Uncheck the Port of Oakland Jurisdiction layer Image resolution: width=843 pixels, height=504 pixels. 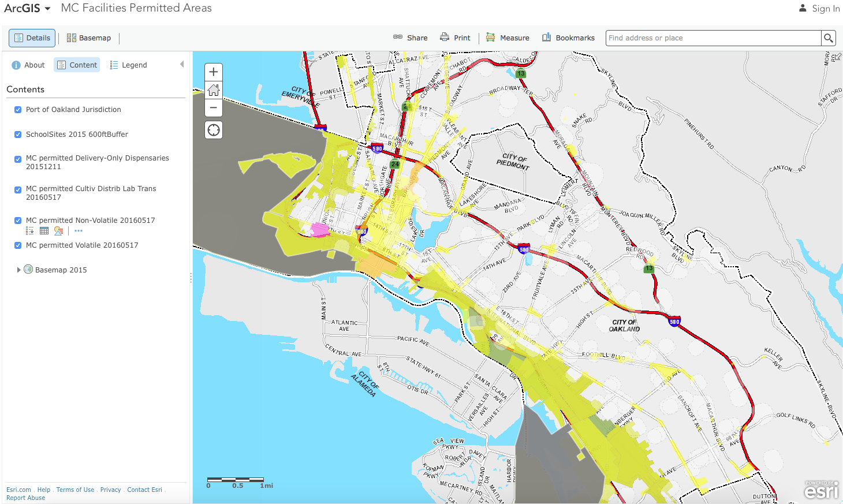[18, 109]
